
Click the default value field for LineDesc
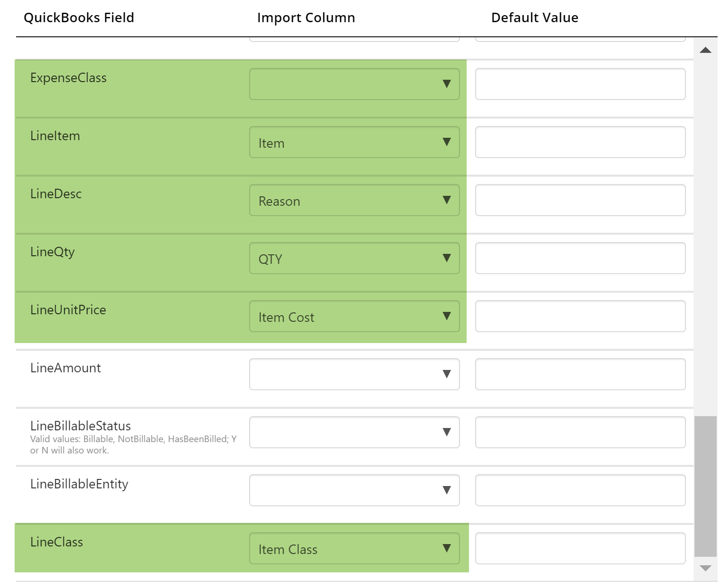point(580,200)
